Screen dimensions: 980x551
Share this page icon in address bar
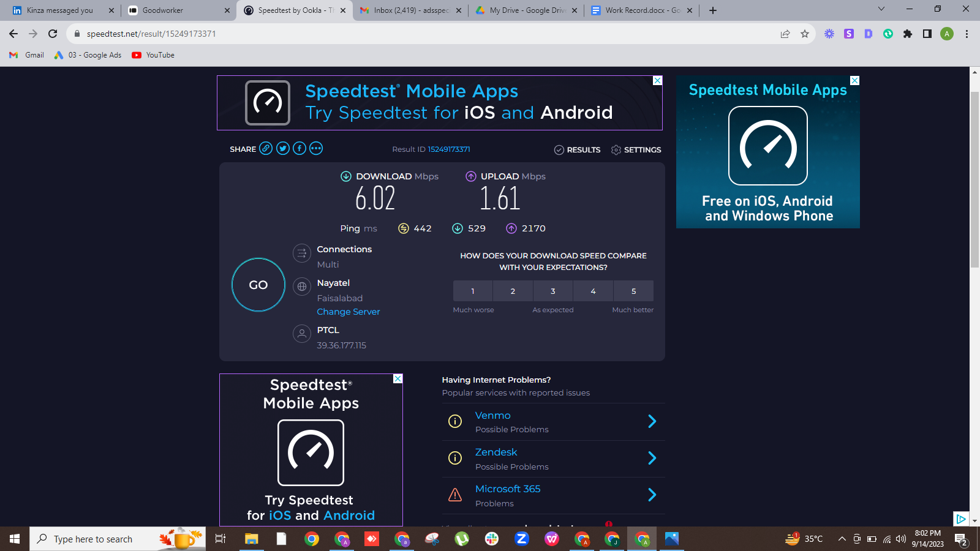[x=785, y=34]
